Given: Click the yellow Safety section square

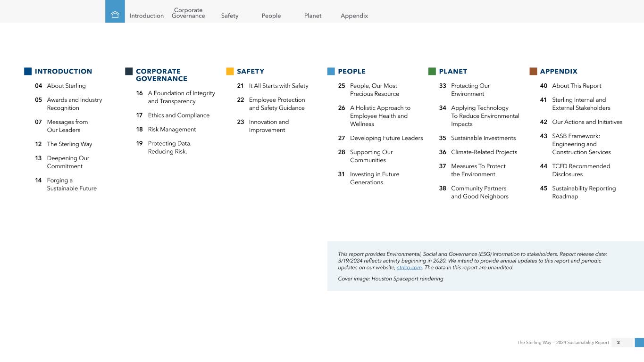Looking at the screenshot, I should click(x=230, y=71).
